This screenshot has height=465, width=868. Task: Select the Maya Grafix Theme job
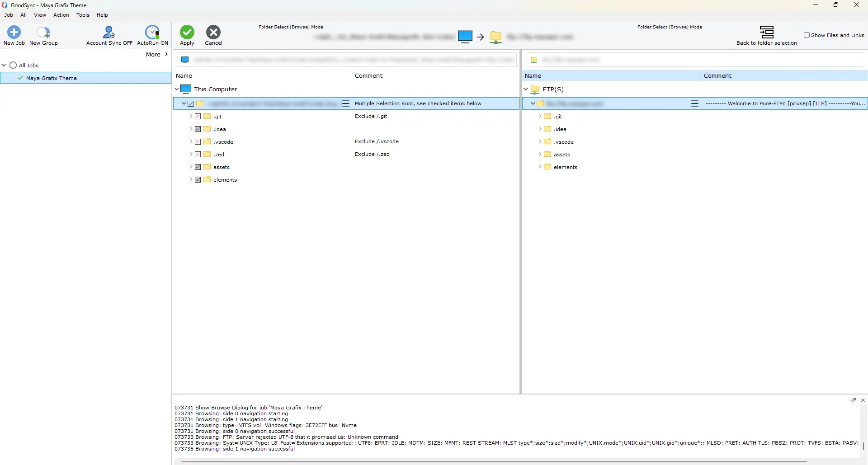pos(86,78)
